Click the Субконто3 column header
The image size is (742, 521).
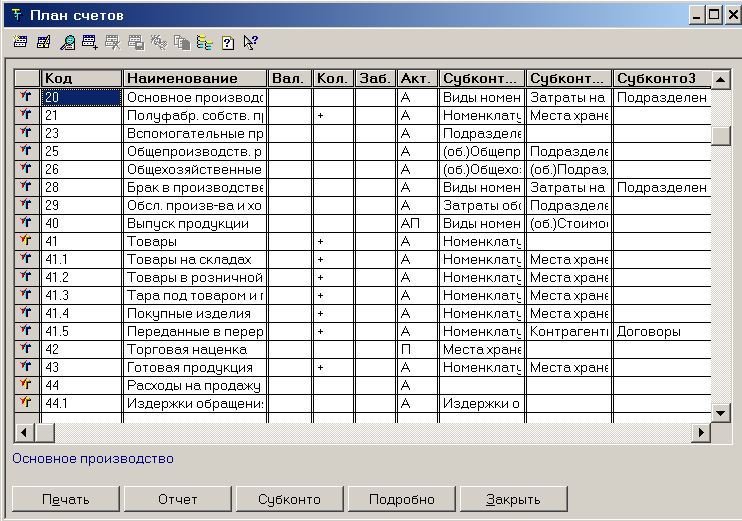[660, 78]
